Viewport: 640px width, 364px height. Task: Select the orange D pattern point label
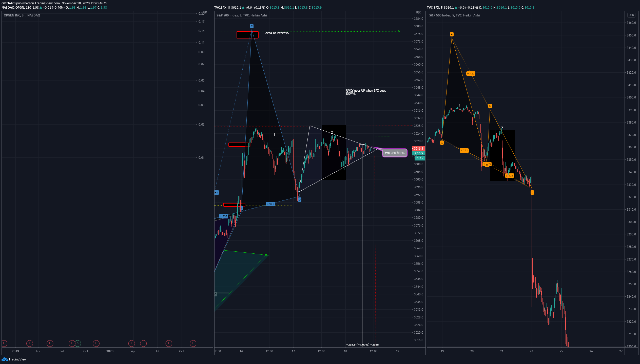coord(532,193)
